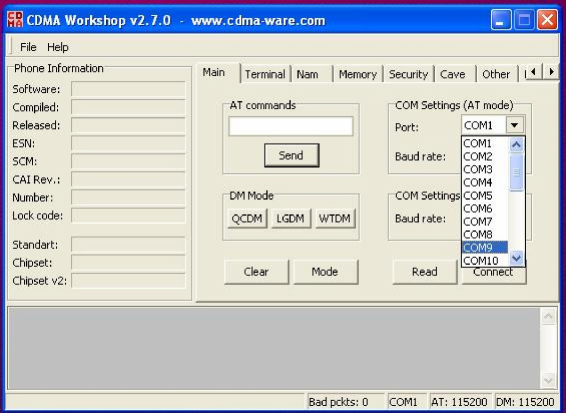
Task: Click the Clear button
Action: click(x=256, y=272)
